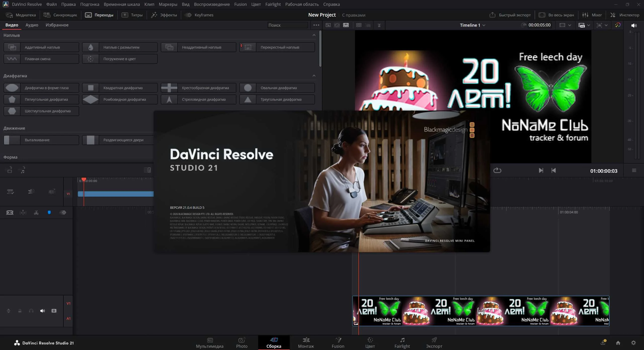This screenshot has width=644, height=350.
Task: Click the video-only insert icon above the timeline
Action: tap(9, 170)
